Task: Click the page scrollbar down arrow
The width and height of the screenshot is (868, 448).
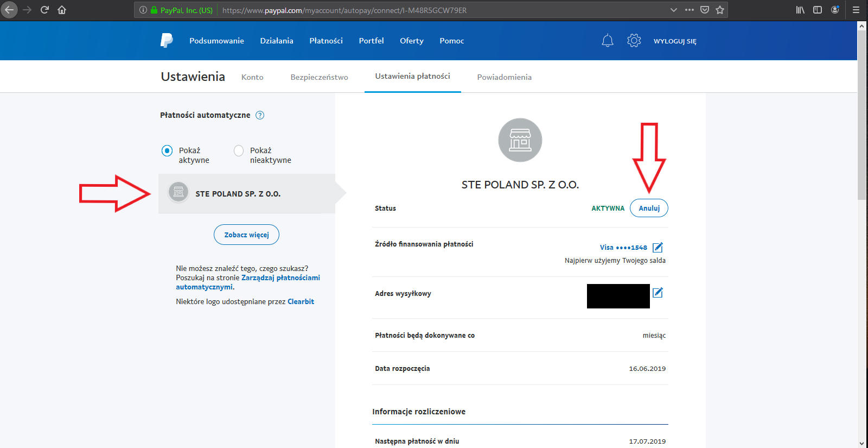Action: [861, 443]
